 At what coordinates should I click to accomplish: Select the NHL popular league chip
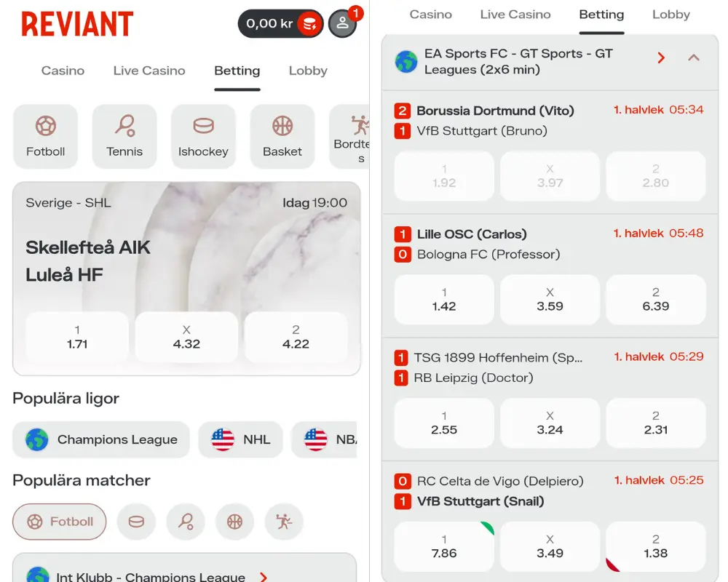(240, 439)
